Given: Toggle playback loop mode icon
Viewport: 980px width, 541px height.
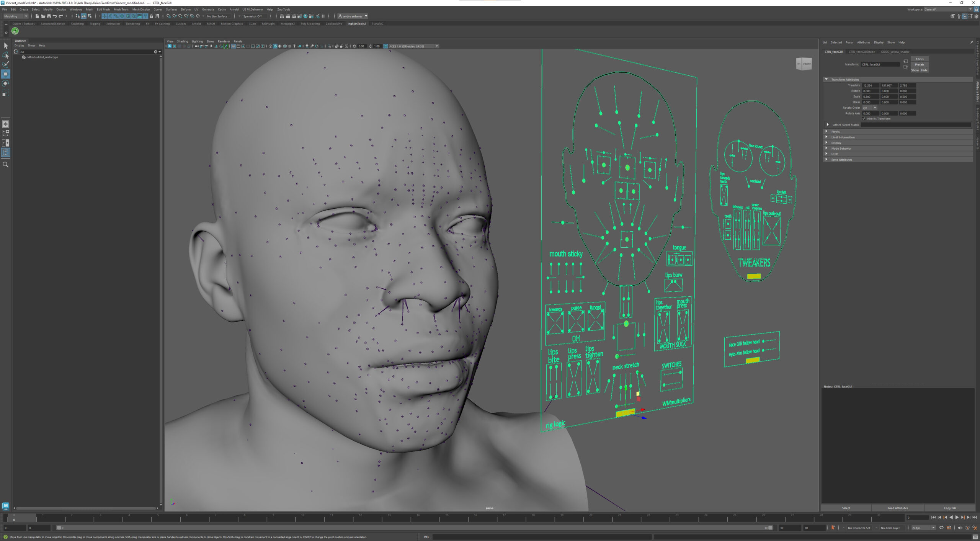Looking at the screenshot, I should (941, 528).
